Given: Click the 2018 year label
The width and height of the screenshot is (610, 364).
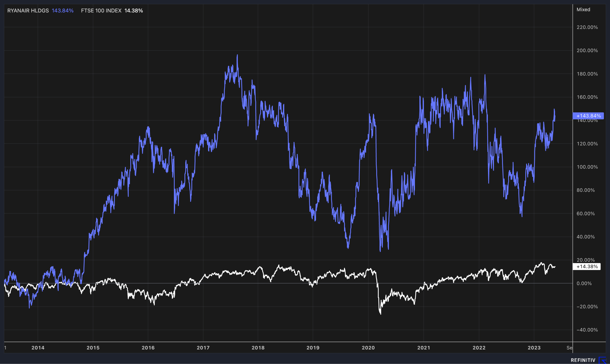Looking at the screenshot, I should [258, 348].
